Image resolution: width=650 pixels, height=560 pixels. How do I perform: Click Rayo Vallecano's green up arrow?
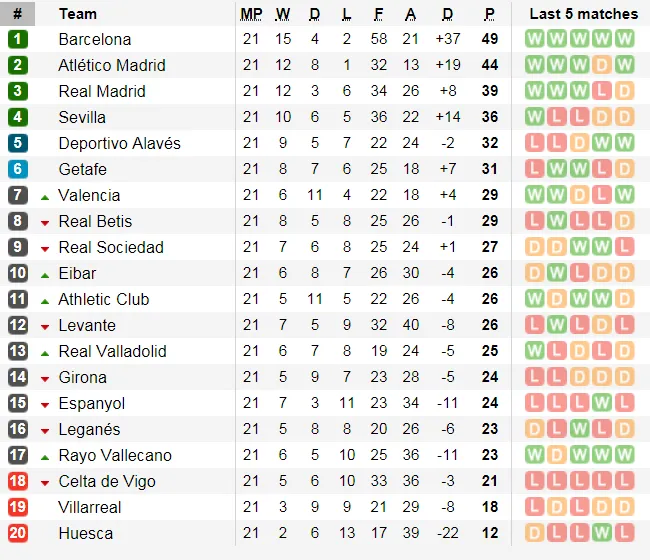click(45, 458)
